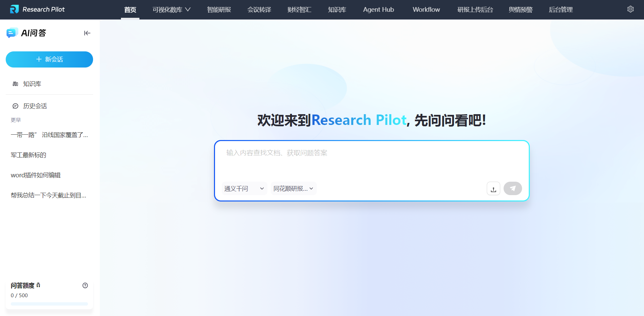Open 知识库 in the left sidebar
The height and width of the screenshot is (316, 644).
pos(32,84)
